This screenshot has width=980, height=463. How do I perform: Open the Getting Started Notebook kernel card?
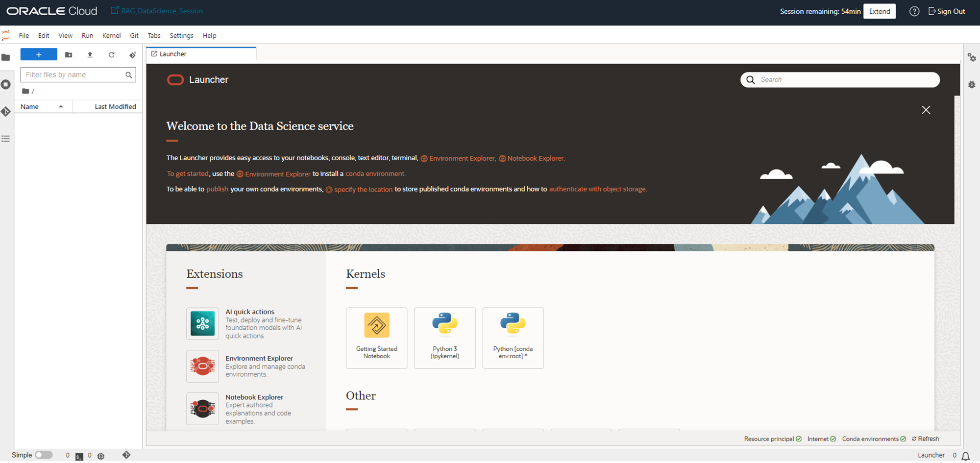coord(377,338)
